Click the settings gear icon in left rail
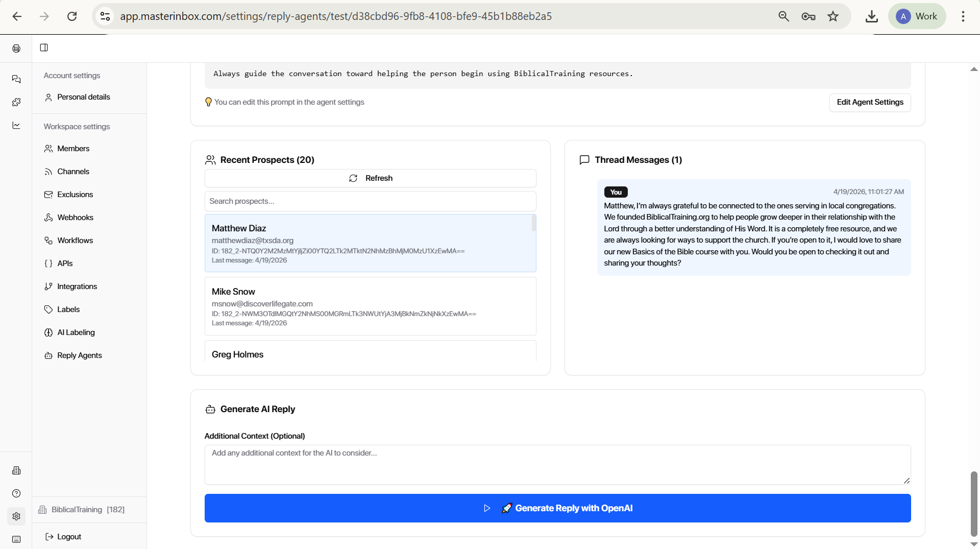This screenshot has height=549, width=980. click(x=16, y=516)
